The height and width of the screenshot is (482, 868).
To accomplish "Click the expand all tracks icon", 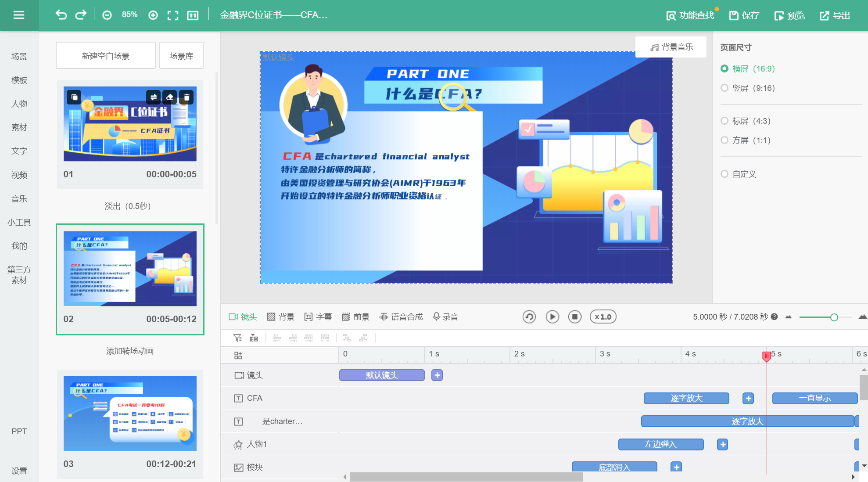I will [238, 355].
